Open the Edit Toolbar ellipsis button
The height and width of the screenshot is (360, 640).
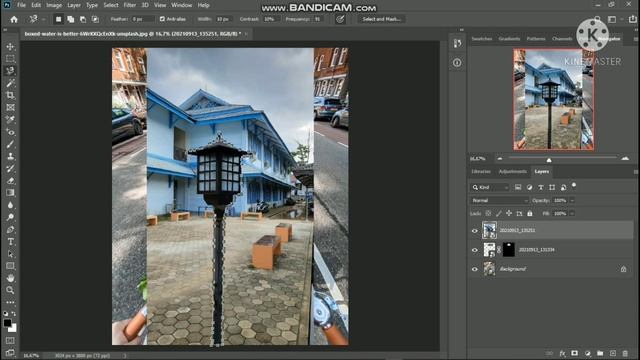10,302
